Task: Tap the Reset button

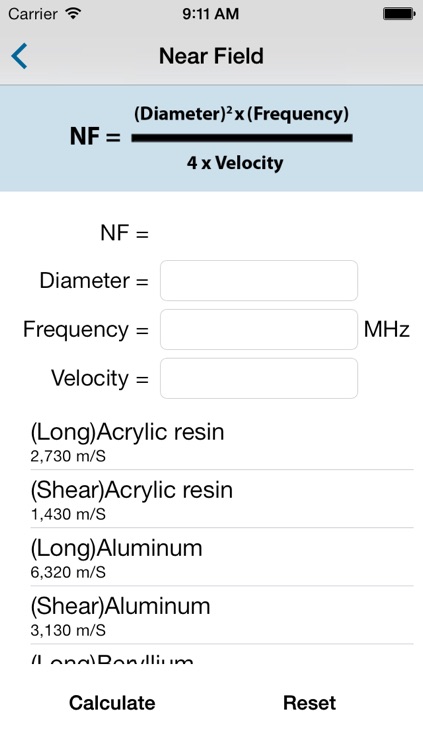Action: pos(310,703)
